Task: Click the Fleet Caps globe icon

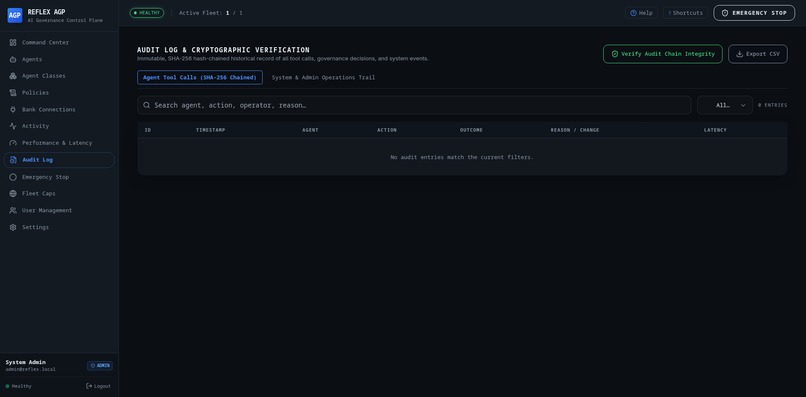Action: [13, 193]
